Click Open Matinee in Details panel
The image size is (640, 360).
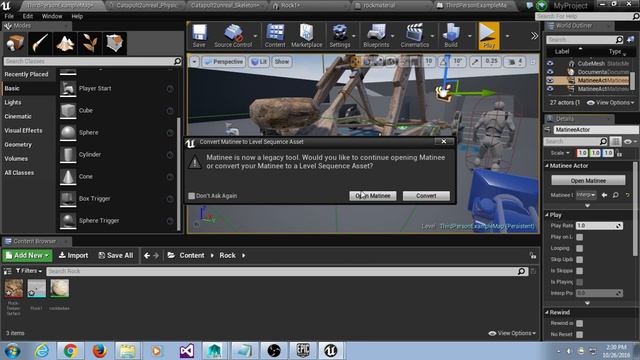(588, 180)
